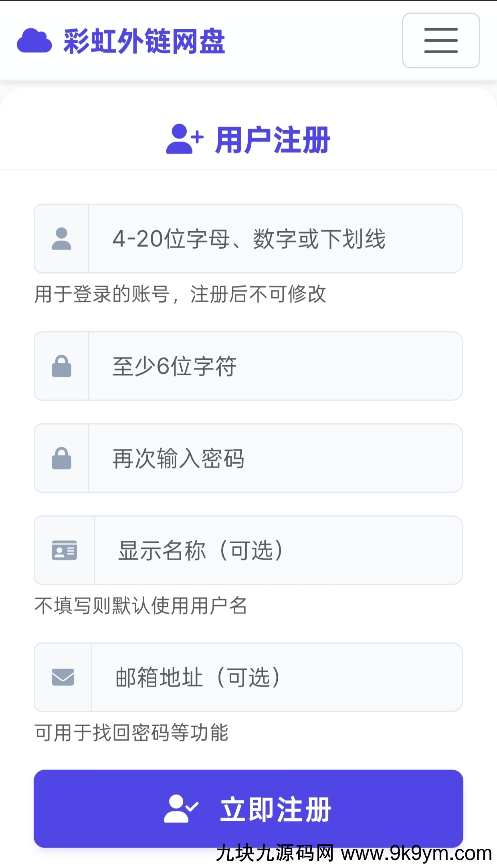
Task: Click the hint text 不填写则默认使用用户名
Action: pos(141,606)
